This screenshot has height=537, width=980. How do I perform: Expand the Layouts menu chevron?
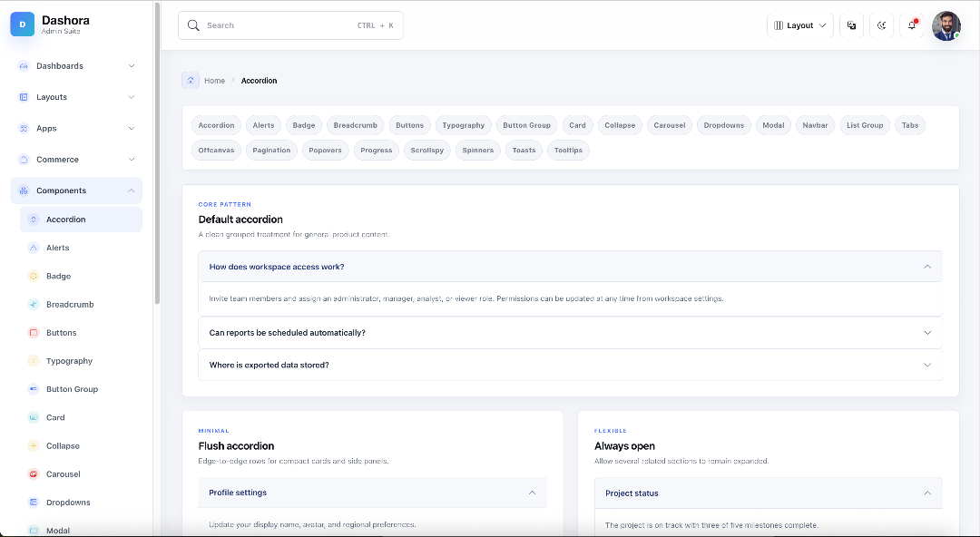[132, 97]
